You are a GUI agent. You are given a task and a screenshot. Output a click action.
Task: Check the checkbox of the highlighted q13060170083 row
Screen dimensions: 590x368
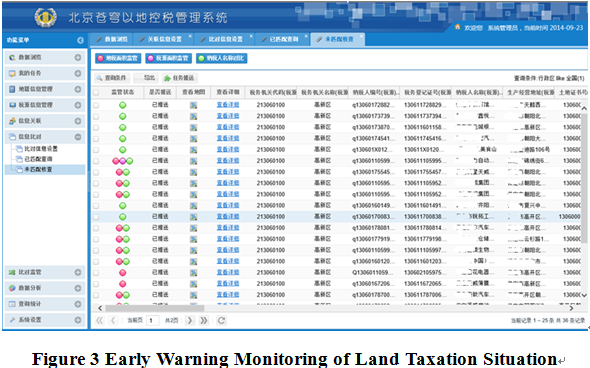tap(96, 217)
